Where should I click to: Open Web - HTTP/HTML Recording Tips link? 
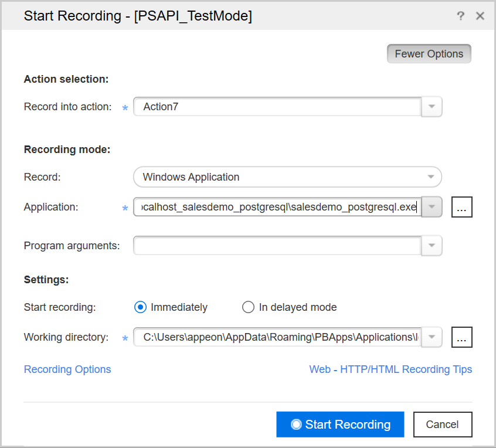(390, 369)
